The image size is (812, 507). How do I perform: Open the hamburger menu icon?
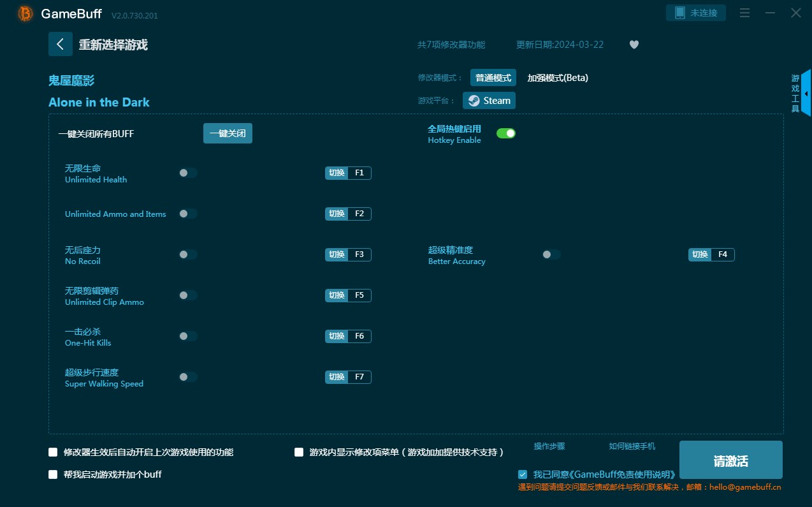[x=745, y=13]
